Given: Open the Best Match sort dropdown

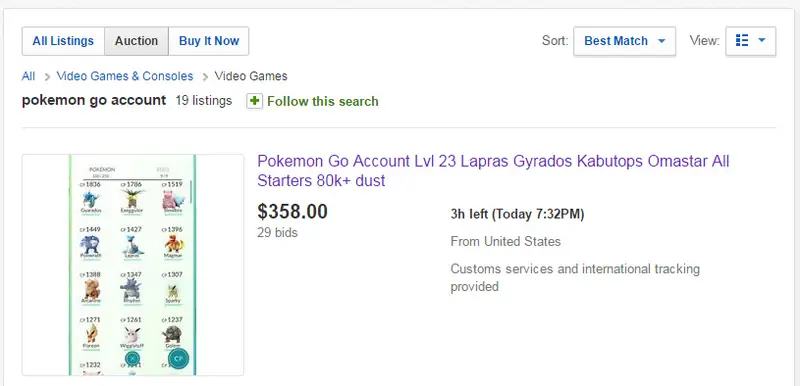Looking at the screenshot, I should 624,41.
